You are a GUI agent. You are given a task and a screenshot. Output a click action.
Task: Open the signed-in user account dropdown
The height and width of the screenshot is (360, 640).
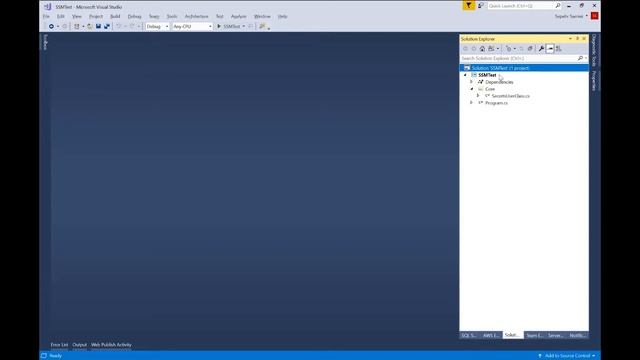[x=571, y=16]
